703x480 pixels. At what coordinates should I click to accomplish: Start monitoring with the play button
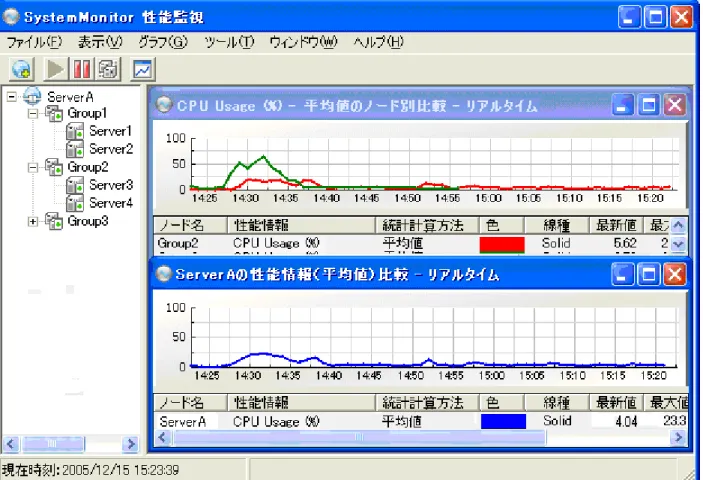tap(56, 69)
